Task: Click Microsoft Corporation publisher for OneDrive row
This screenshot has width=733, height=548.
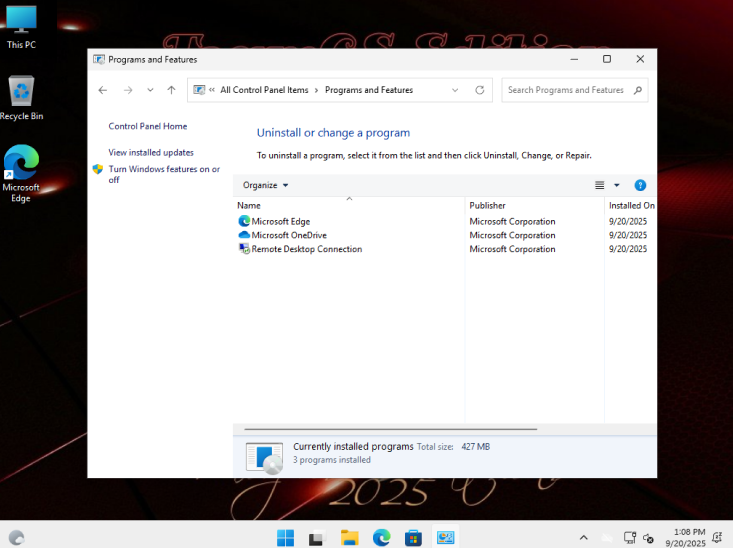Action: (512, 235)
